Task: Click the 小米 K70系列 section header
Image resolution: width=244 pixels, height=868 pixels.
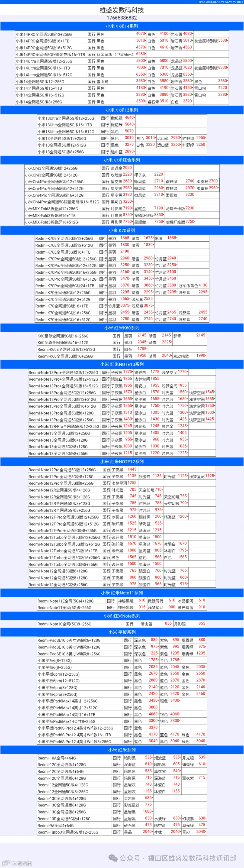Action: [x=122, y=231]
